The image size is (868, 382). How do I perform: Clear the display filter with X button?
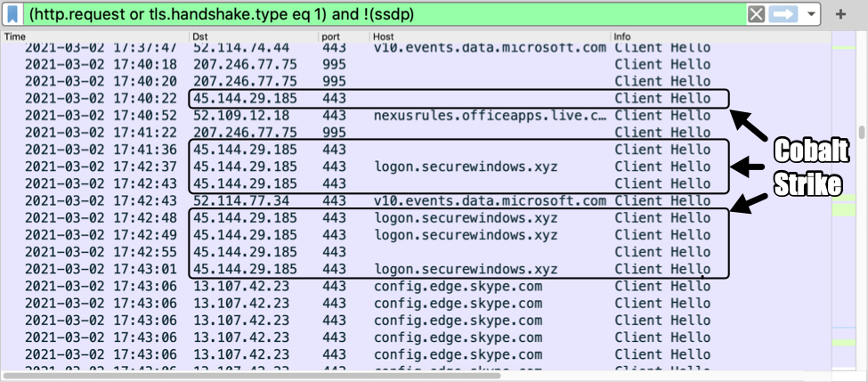[x=756, y=14]
